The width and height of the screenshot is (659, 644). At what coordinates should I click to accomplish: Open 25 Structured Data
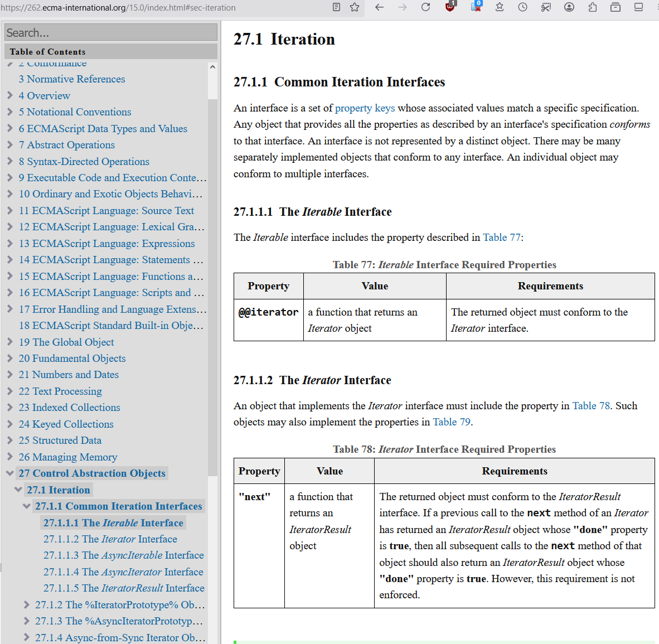(60, 440)
